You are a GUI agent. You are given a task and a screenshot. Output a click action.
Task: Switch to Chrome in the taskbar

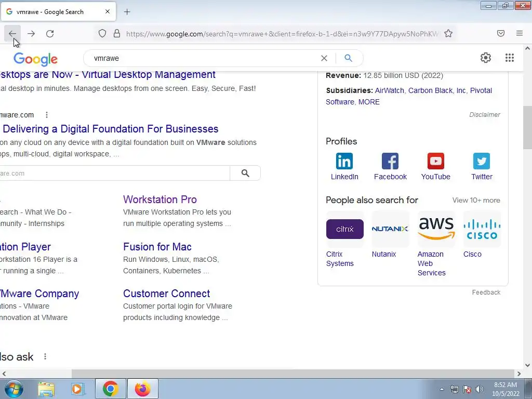pos(110,389)
